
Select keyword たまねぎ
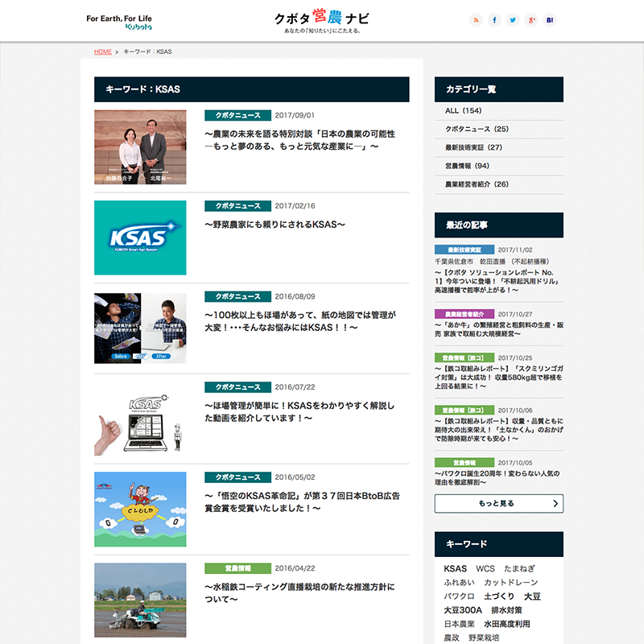tap(519, 569)
